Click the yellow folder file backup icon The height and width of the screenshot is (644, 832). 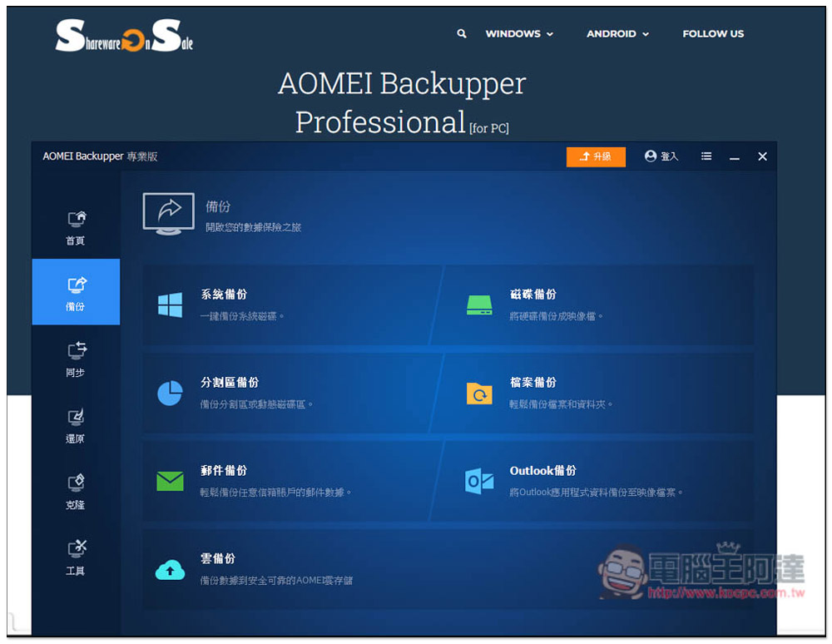479,393
